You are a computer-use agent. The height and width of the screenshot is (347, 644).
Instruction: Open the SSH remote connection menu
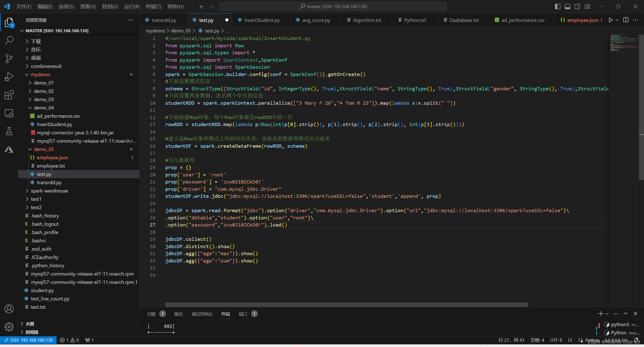coord(28,340)
